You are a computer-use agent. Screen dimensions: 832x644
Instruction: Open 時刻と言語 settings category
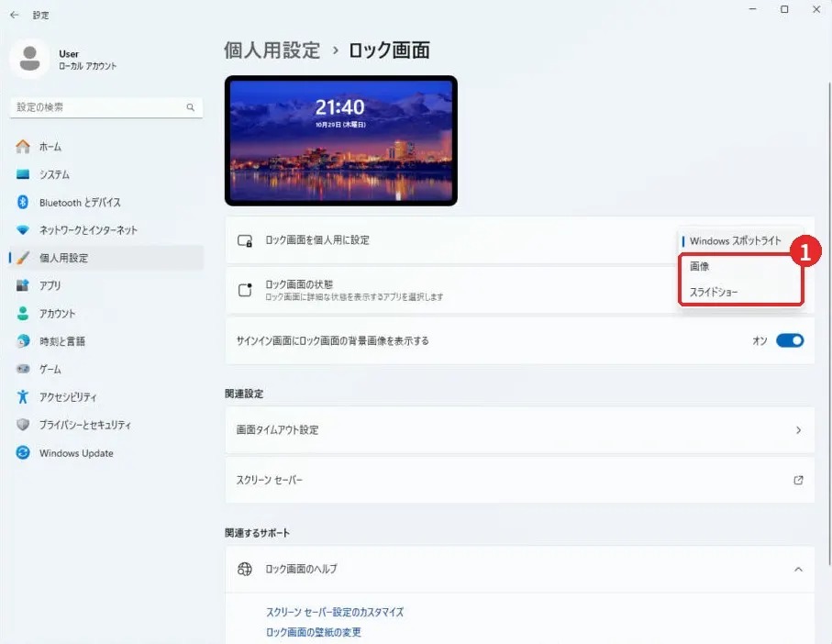click(106, 341)
